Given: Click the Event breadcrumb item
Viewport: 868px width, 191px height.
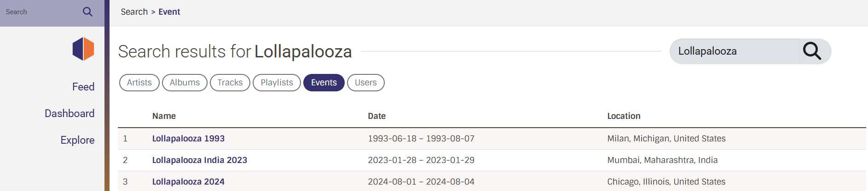Looking at the screenshot, I should [169, 12].
